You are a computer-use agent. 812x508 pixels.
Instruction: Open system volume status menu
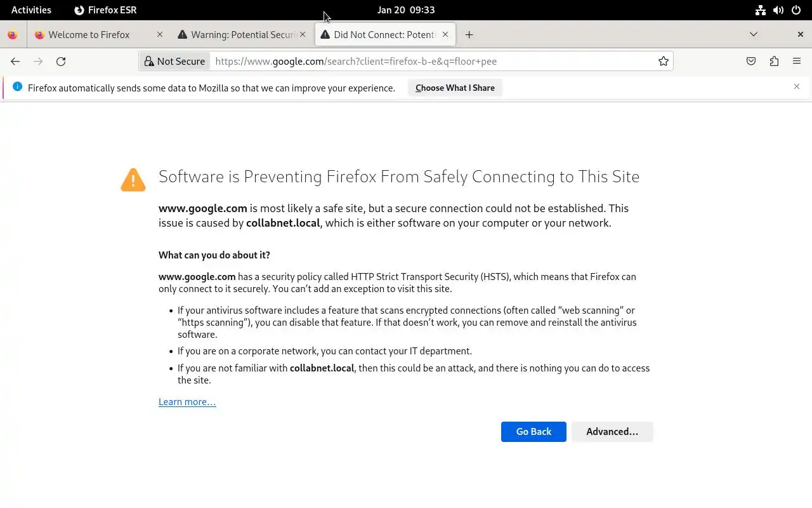[x=778, y=10]
